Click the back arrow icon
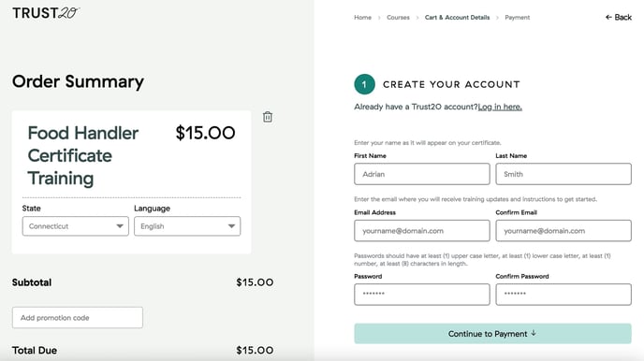644x361 pixels. click(608, 17)
